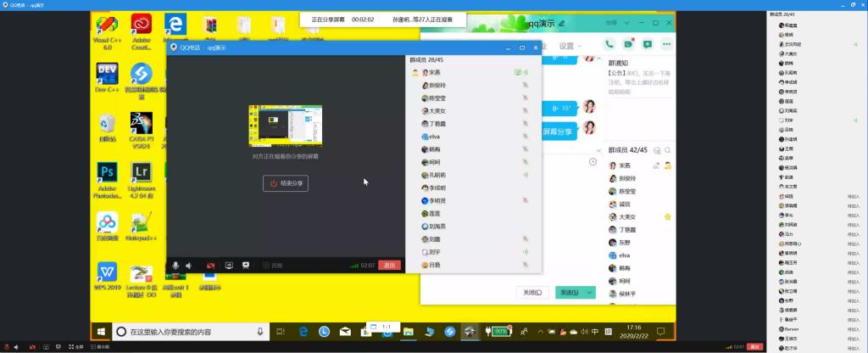Open the Photoshop desktop shortcut
The width and height of the screenshot is (868, 353).
(x=108, y=173)
